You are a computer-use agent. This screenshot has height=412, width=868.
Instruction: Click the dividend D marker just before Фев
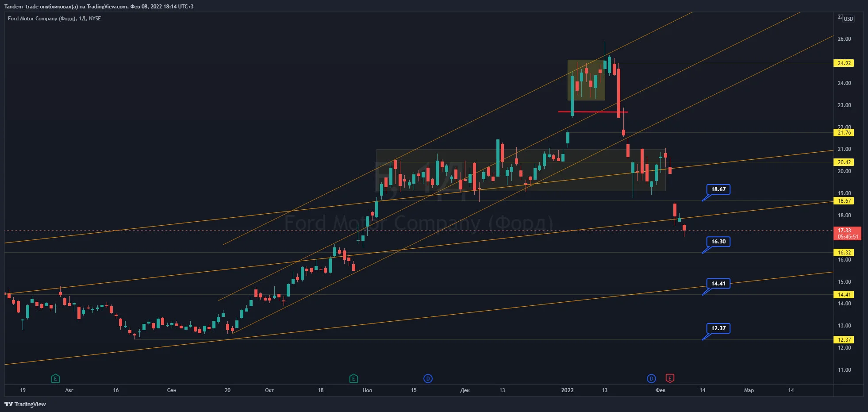pos(651,378)
